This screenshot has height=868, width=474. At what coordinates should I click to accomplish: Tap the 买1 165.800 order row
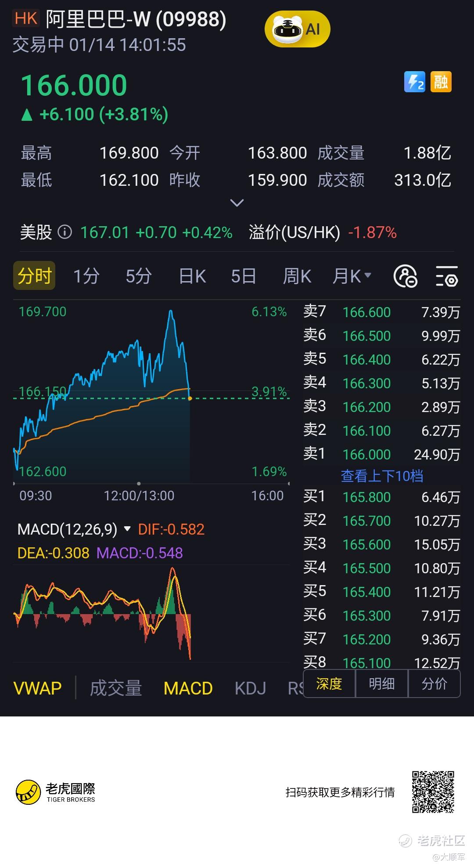point(382,497)
